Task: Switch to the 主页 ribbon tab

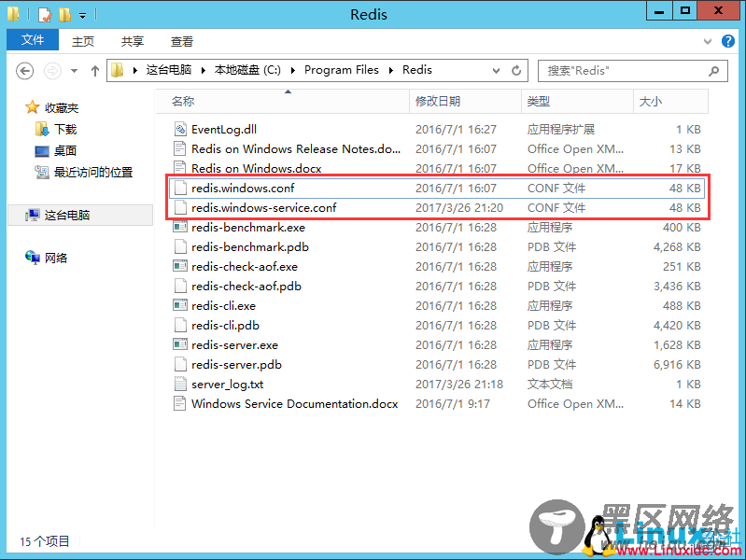Action: [83, 41]
